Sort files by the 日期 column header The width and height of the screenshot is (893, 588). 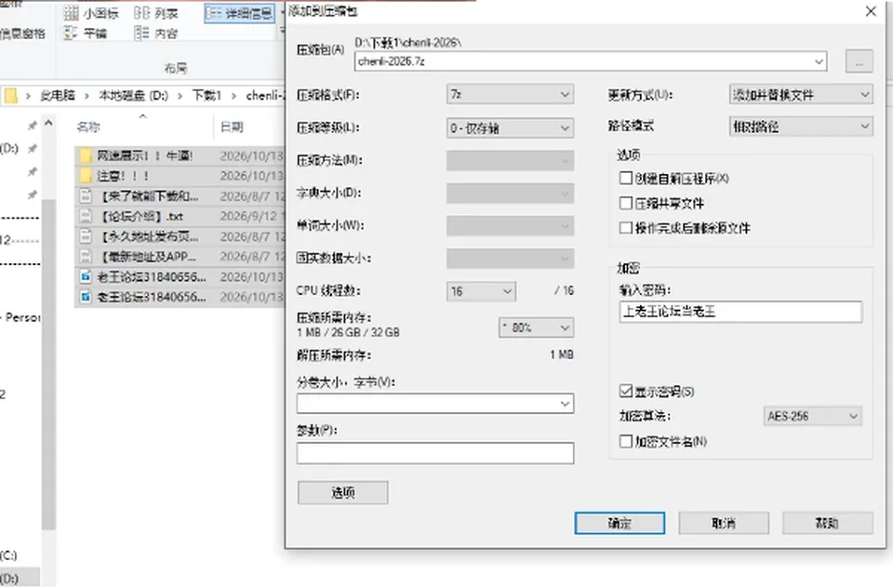tap(232, 127)
